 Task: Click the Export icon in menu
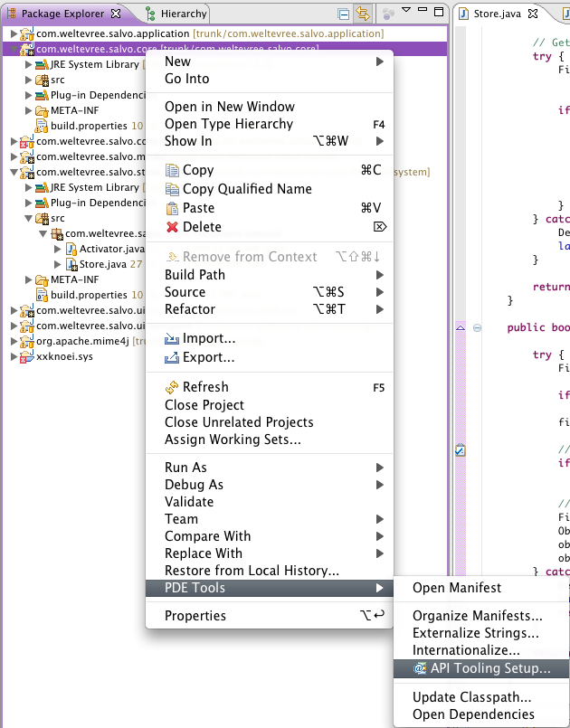click(172, 357)
